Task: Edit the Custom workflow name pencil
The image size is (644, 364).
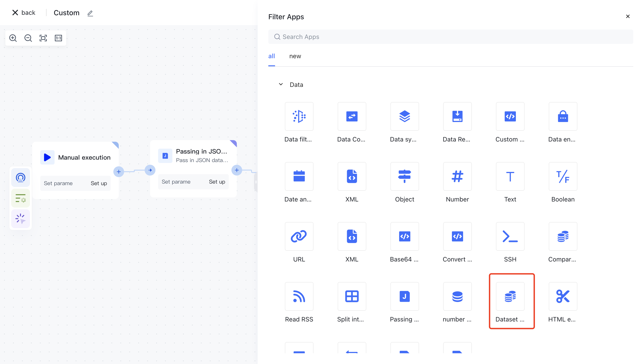Action: click(x=90, y=13)
